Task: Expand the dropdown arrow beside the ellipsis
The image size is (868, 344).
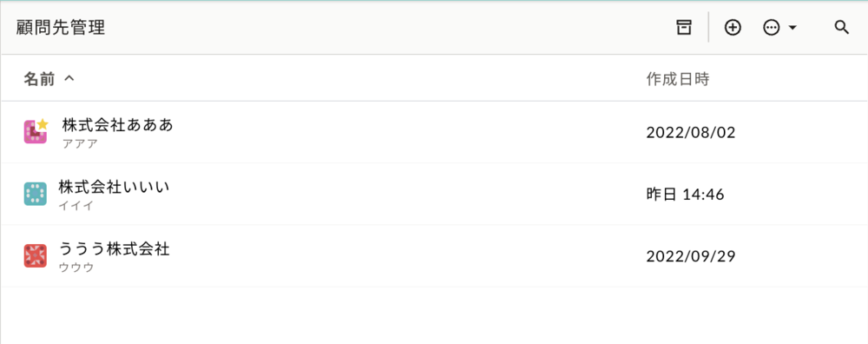Action: (792, 28)
